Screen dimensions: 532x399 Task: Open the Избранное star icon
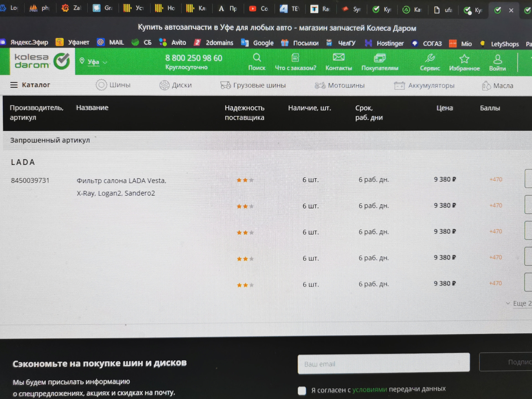(x=464, y=59)
